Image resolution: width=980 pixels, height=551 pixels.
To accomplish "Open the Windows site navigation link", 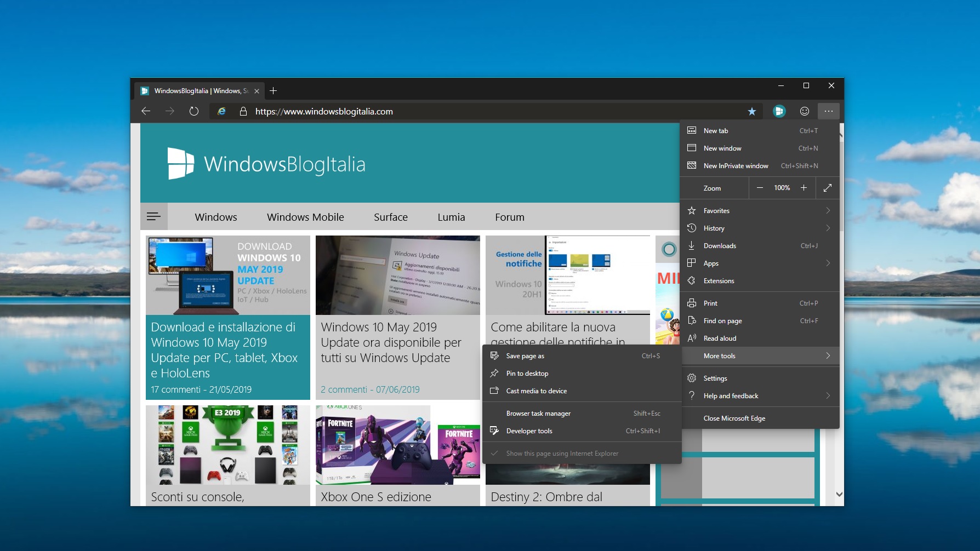I will (x=216, y=217).
